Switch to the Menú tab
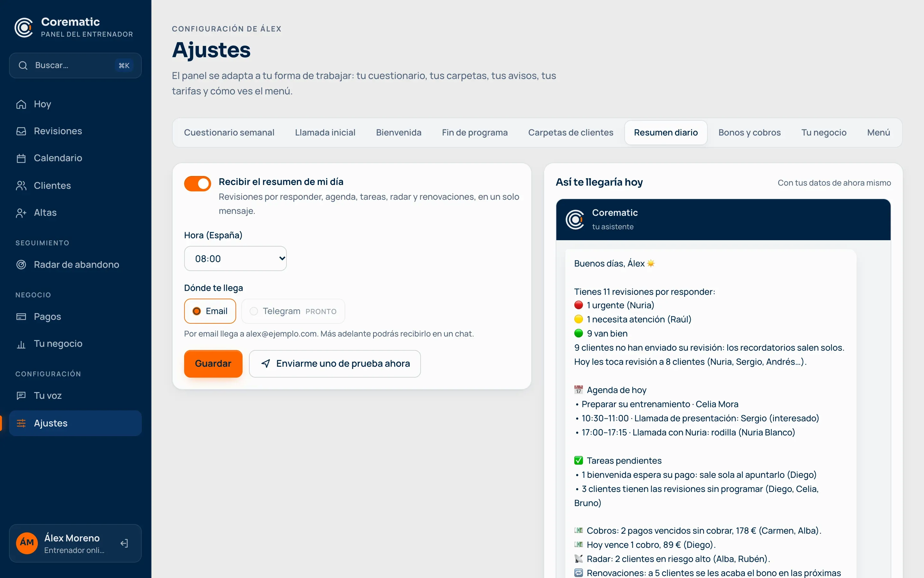Viewport: 924px width, 578px height. tap(878, 133)
